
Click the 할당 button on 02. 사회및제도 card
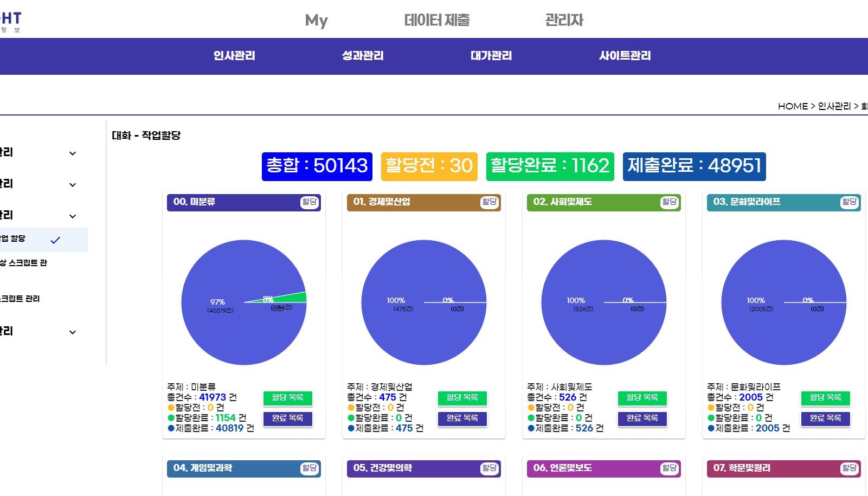coord(670,202)
